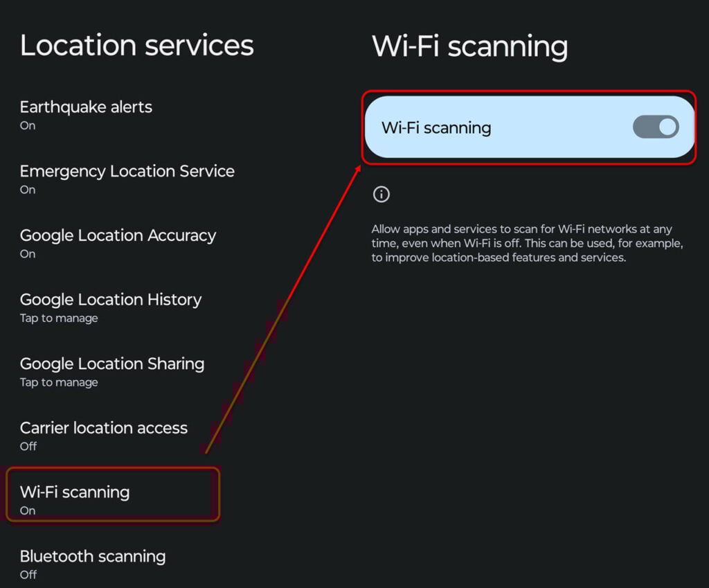The height and width of the screenshot is (588, 709).
Task: Open Google Location History
Action: [x=111, y=308]
